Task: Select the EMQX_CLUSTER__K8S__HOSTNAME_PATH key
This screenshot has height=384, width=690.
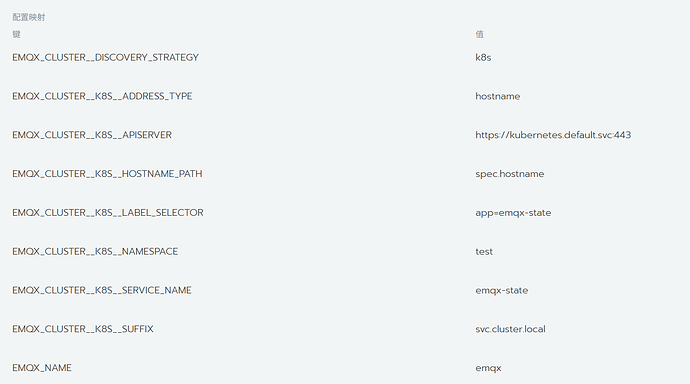Action: 107,173
